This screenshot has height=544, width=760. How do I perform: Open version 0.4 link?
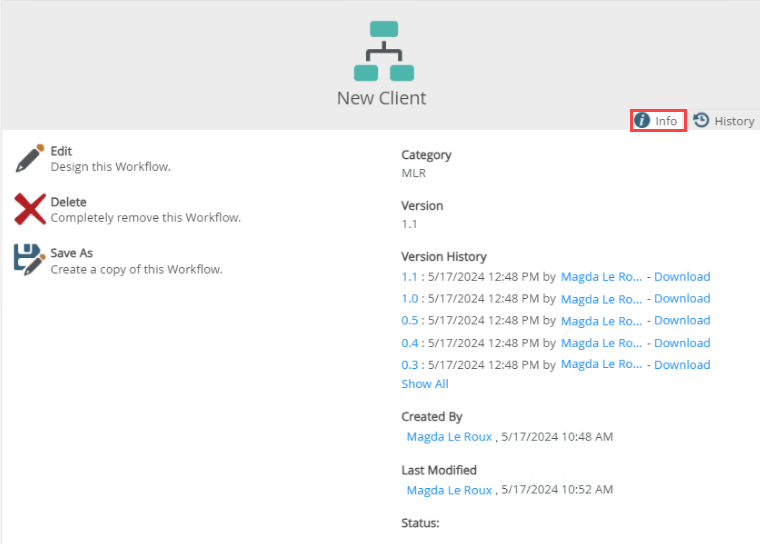(410, 343)
